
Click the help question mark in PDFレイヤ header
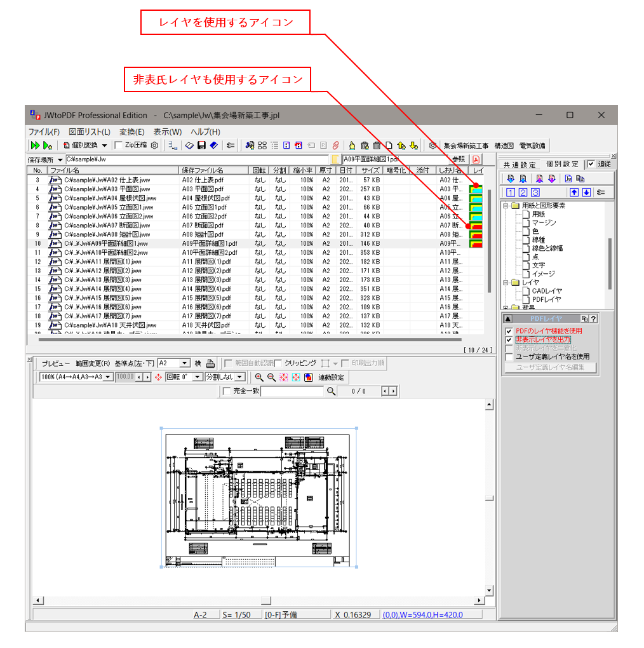pos(593,319)
